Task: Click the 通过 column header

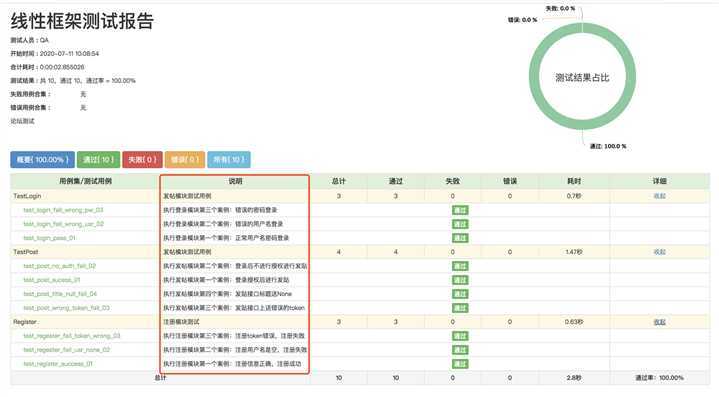Action: click(396, 181)
